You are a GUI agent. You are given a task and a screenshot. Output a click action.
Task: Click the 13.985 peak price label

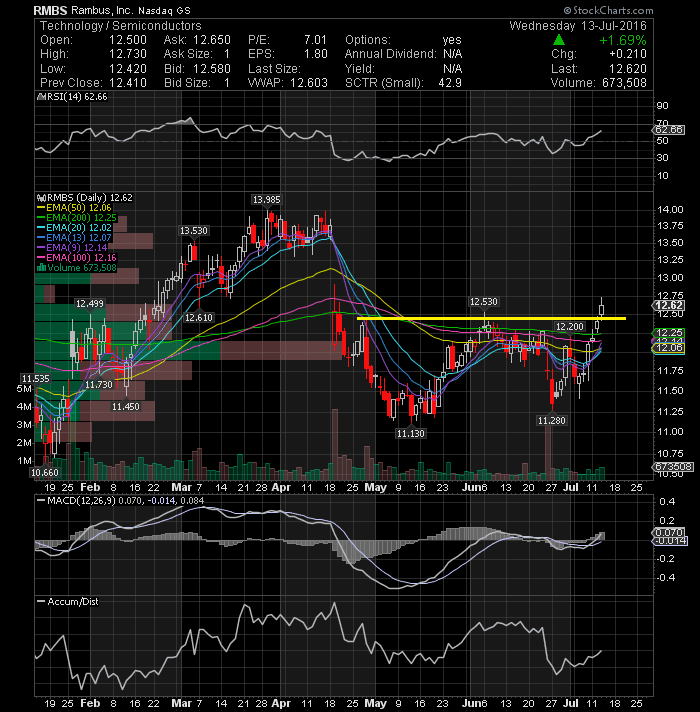pos(266,199)
